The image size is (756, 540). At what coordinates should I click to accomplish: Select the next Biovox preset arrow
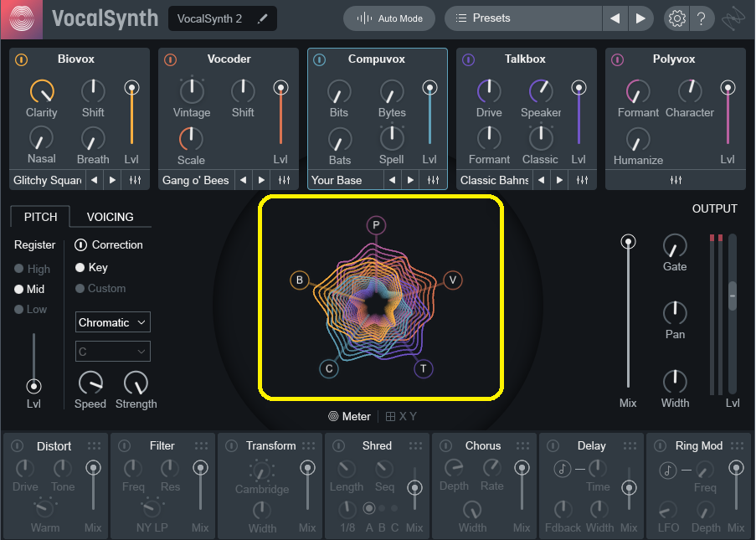pos(112,180)
